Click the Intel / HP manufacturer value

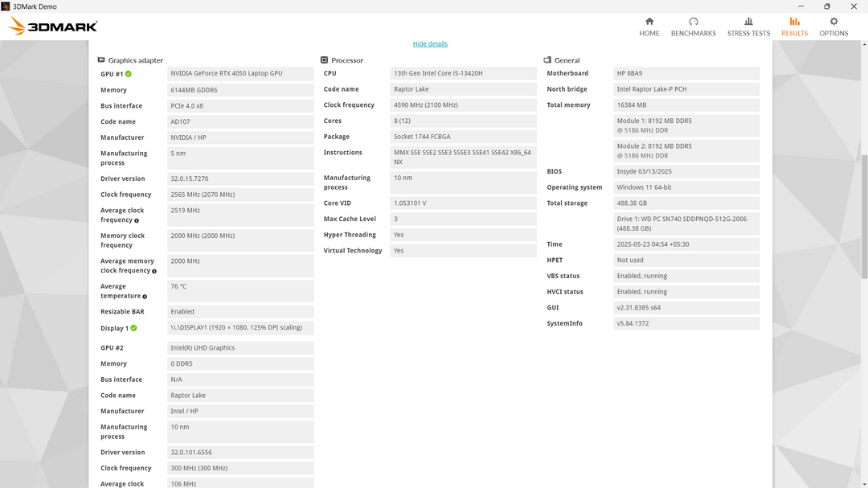click(240, 411)
